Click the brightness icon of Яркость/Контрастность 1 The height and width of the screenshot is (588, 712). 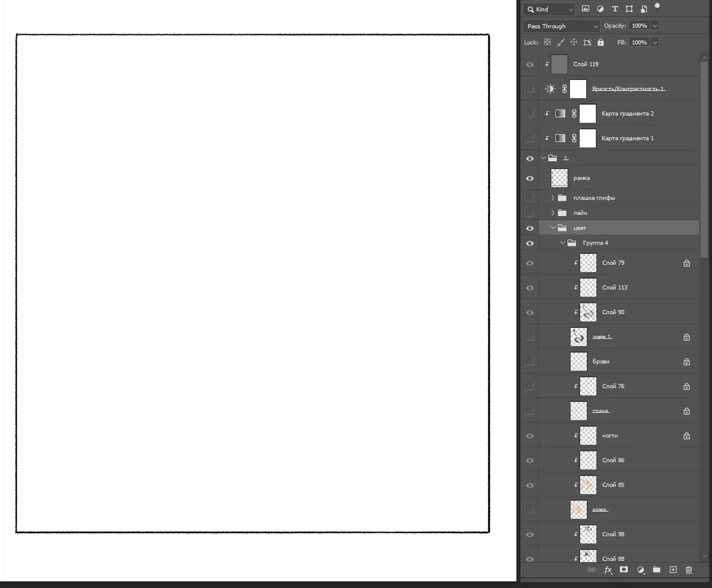[x=550, y=89]
